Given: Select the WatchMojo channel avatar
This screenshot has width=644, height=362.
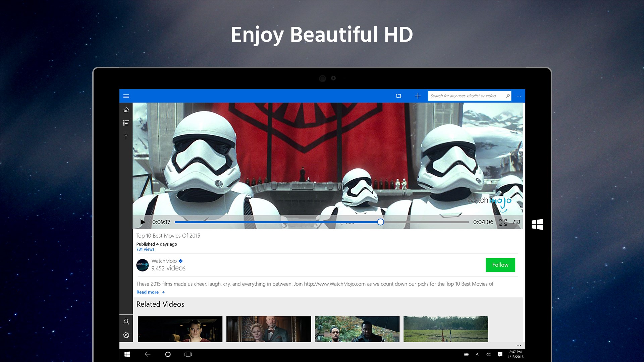Looking at the screenshot, I should click(143, 265).
